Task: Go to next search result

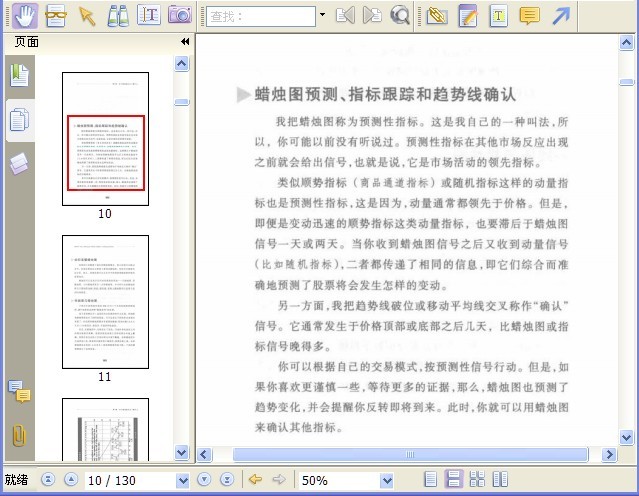Action: tap(372, 16)
